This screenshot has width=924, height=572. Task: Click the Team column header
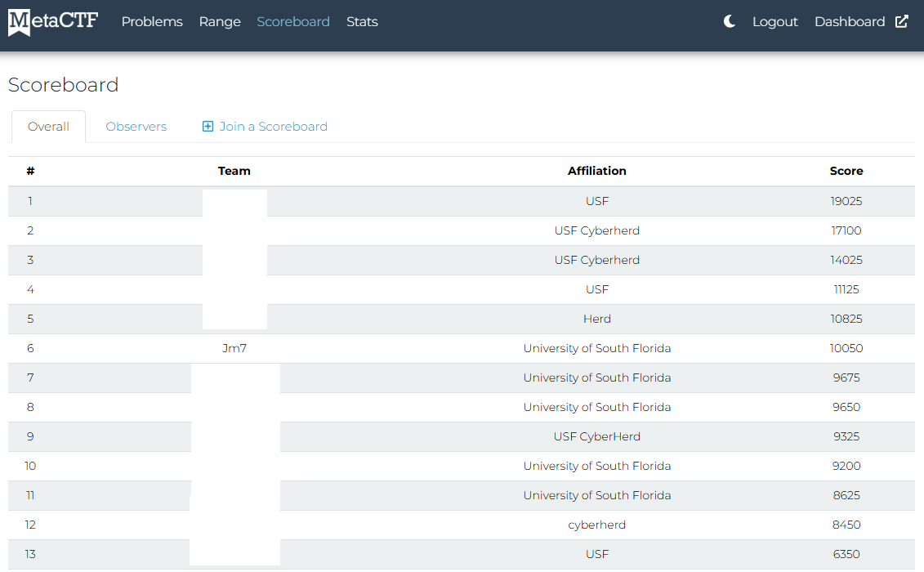234,171
